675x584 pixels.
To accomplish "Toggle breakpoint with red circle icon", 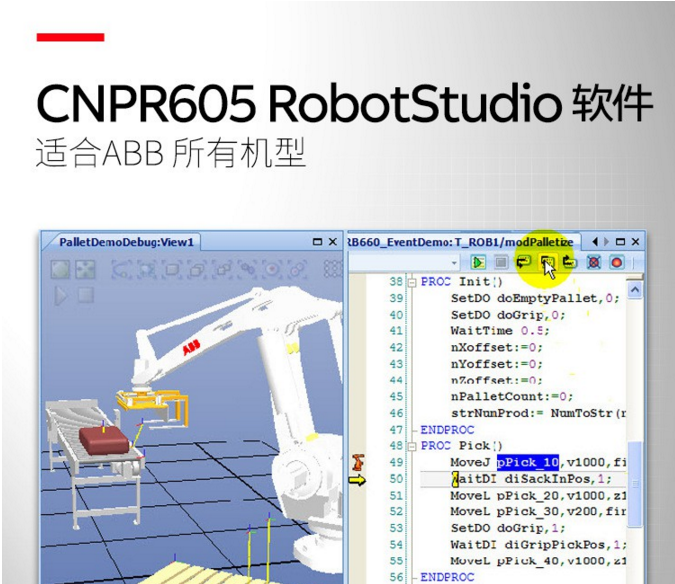I will pos(617,262).
